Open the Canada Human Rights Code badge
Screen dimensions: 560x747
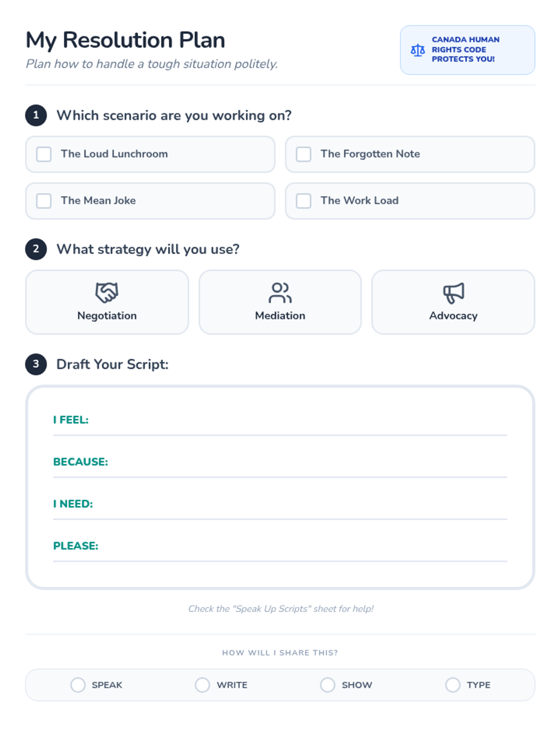click(467, 50)
